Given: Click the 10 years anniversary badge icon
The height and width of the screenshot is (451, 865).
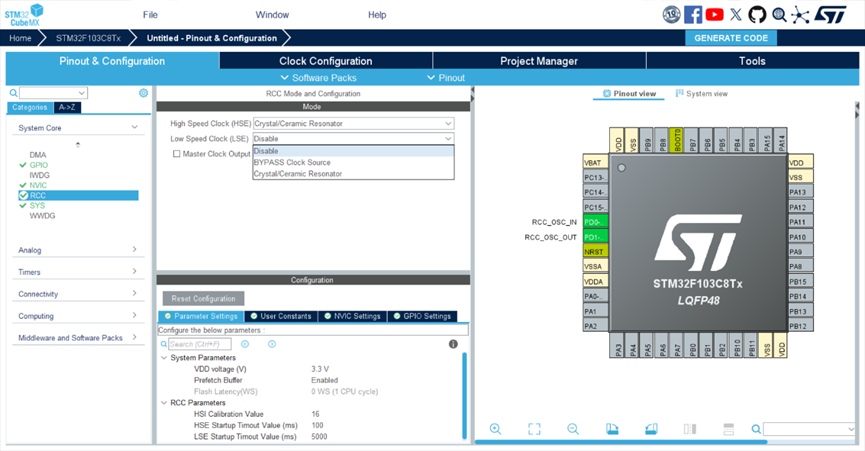Looking at the screenshot, I should point(671,14).
